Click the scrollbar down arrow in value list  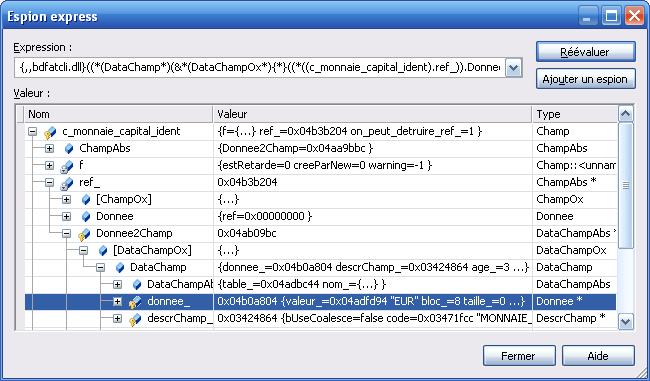pyautogui.click(x=625, y=321)
